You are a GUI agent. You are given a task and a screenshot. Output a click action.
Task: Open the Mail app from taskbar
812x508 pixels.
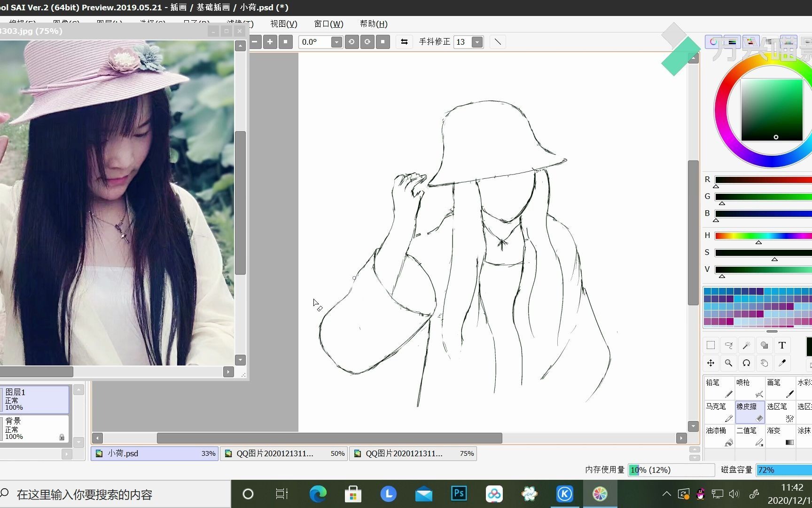[x=424, y=494]
